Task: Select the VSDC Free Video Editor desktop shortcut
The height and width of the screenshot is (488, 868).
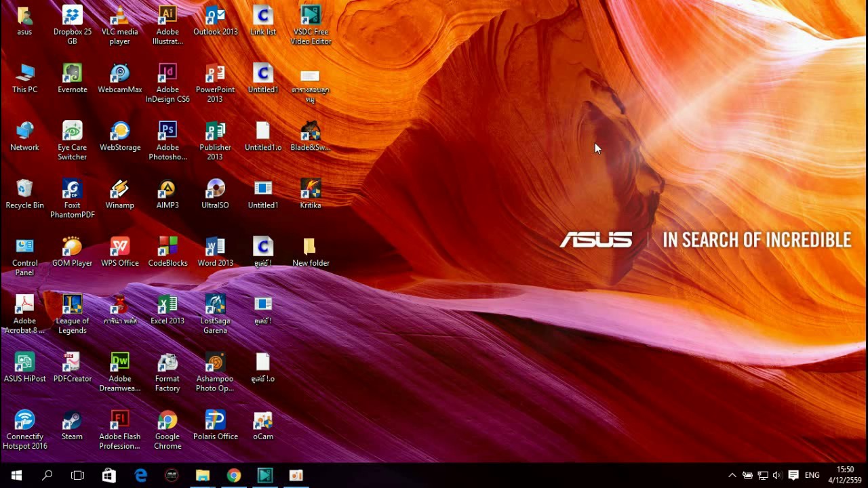Action: pos(311,25)
